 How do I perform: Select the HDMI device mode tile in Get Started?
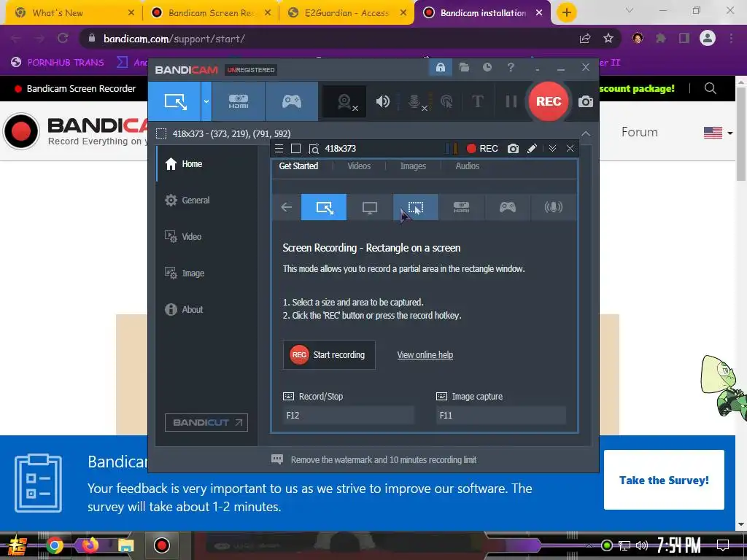461,207
